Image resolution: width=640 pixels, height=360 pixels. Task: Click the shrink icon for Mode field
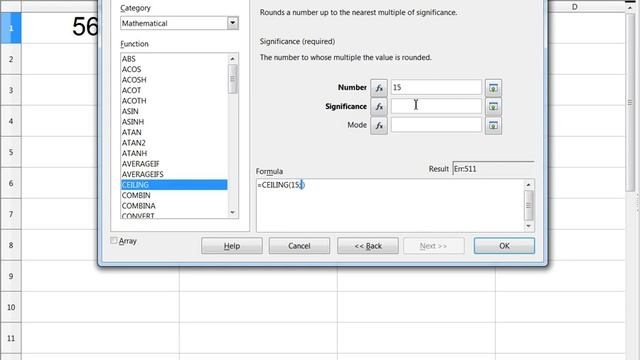coord(493,125)
